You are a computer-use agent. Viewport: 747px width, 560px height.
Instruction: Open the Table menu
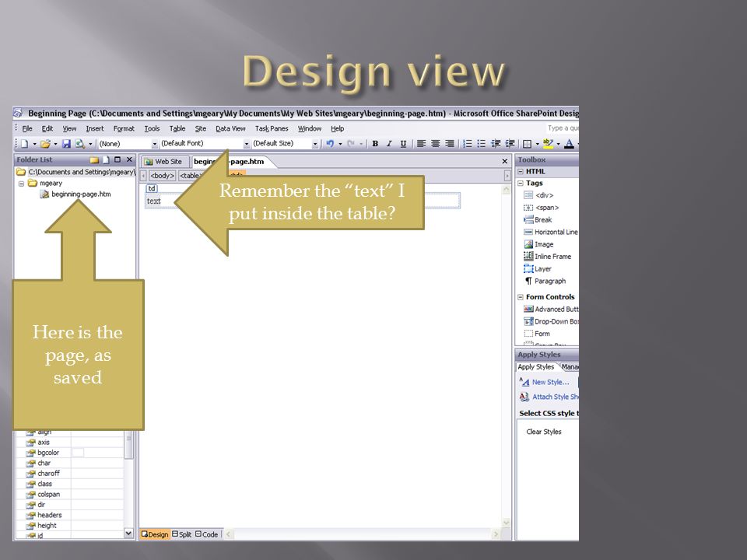[x=177, y=128]
